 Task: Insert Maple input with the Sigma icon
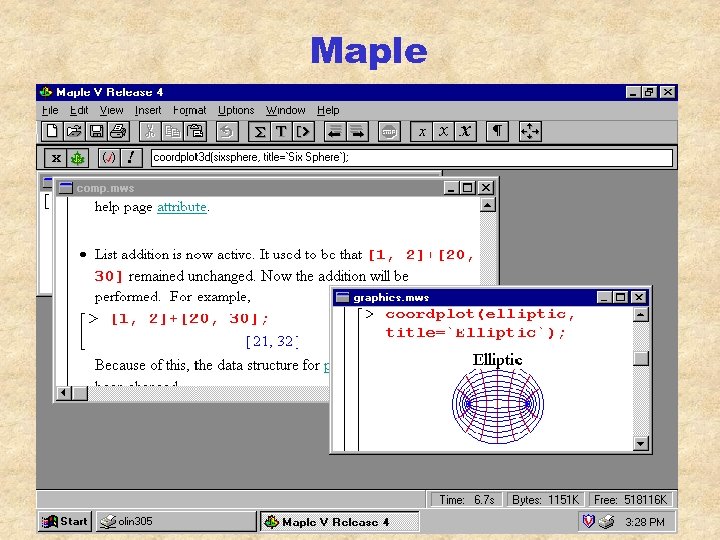tap(259, 131)
